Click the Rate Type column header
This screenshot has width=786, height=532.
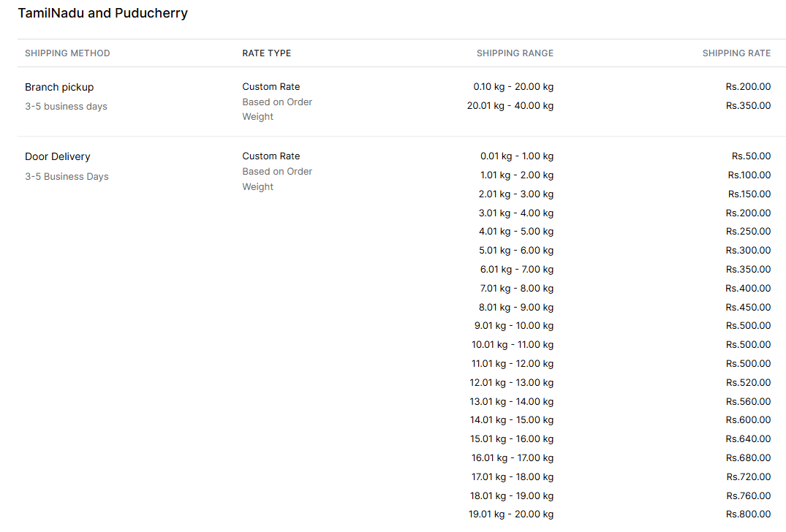point(266,53)
